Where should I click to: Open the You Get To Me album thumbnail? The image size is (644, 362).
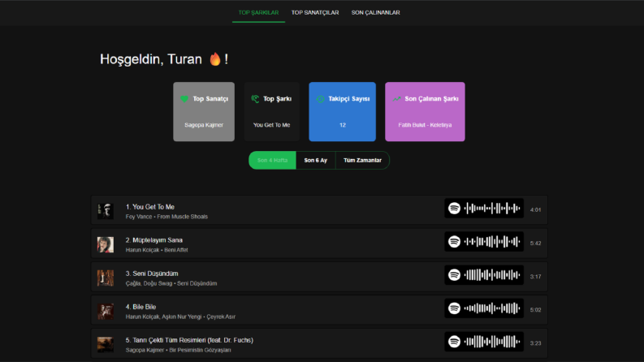pyautogui.click(x=106, y=210)
